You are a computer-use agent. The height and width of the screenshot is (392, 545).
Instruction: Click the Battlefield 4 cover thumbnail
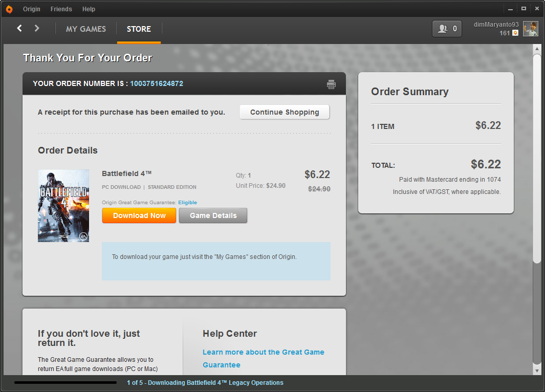point(63,206)
